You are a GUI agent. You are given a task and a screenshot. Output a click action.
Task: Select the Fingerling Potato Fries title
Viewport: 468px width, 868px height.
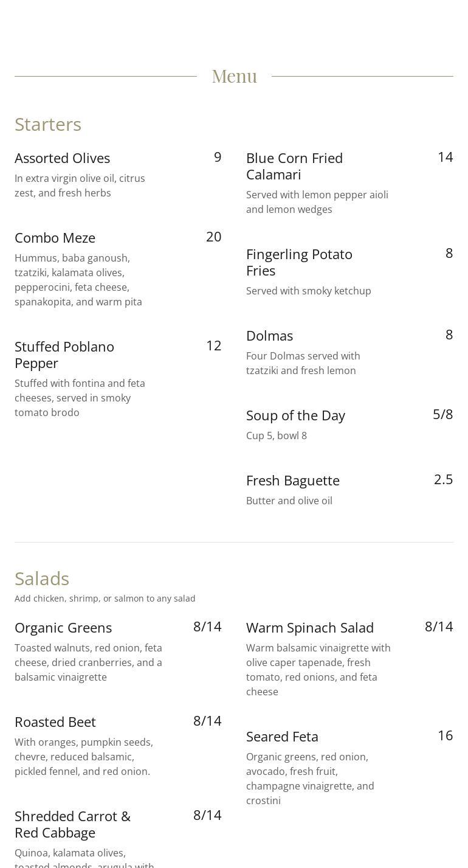(299, 262)
